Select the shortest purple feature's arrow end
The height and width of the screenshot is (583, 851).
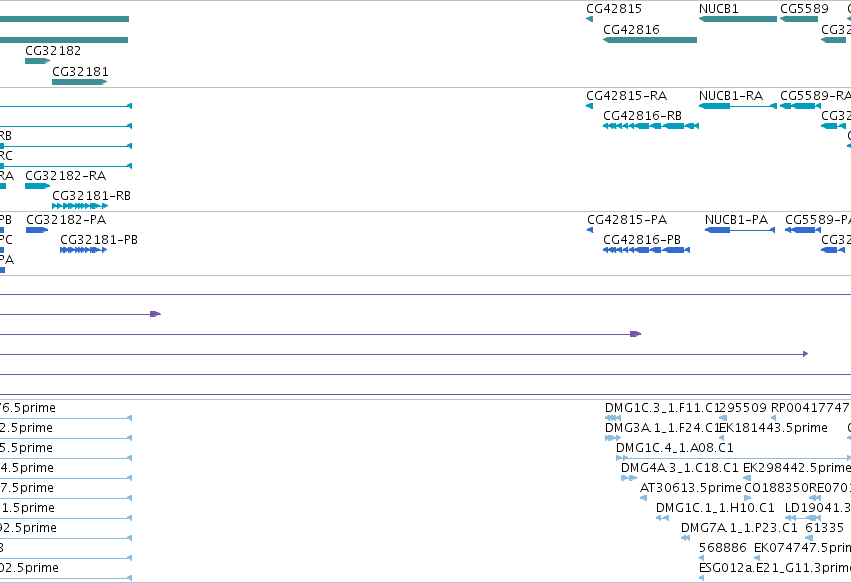[x=155, y=314]
